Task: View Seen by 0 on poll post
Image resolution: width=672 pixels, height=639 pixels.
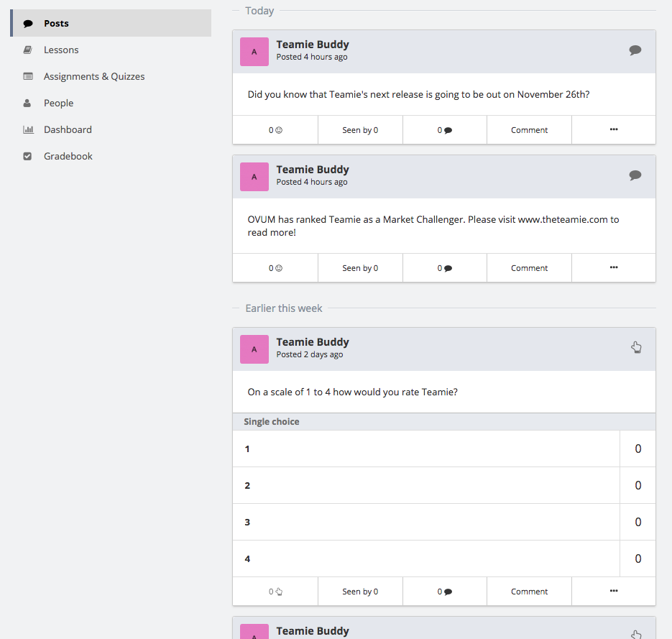Action: pyautogui.click(x=360, y=592)
